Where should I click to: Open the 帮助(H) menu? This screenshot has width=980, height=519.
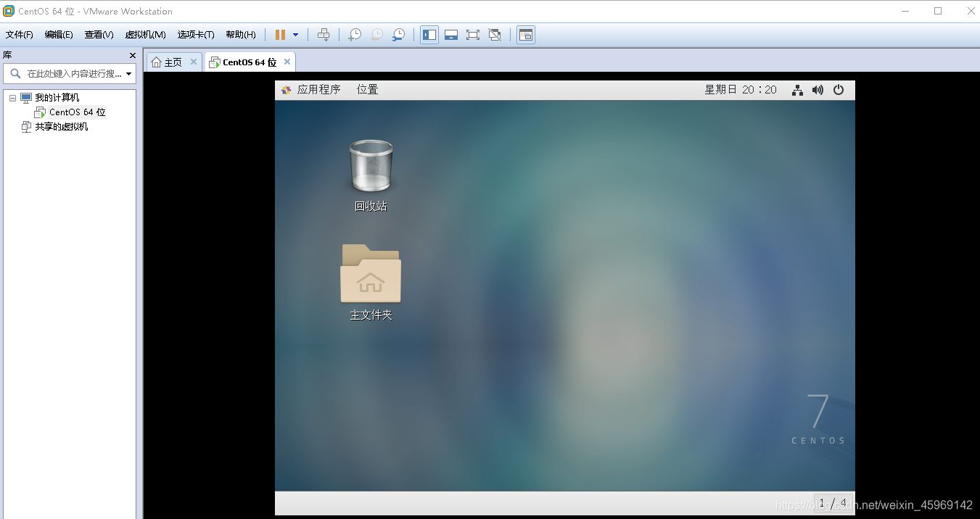point(241,35)
